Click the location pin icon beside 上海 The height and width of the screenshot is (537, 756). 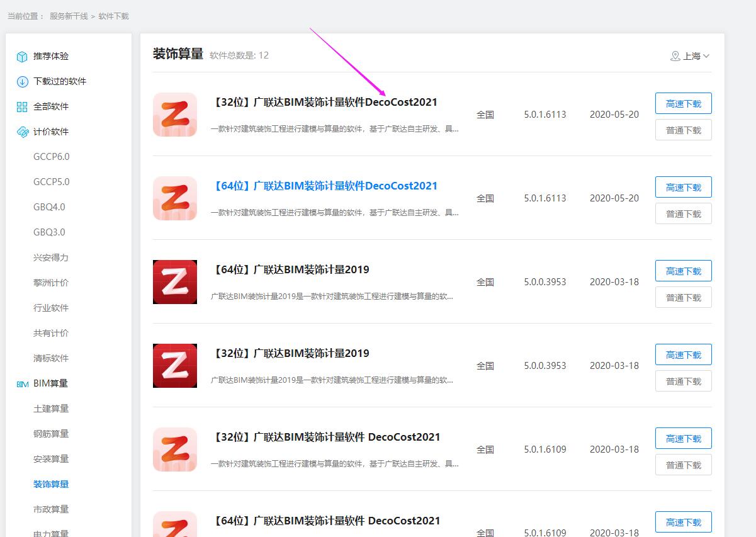675,56
